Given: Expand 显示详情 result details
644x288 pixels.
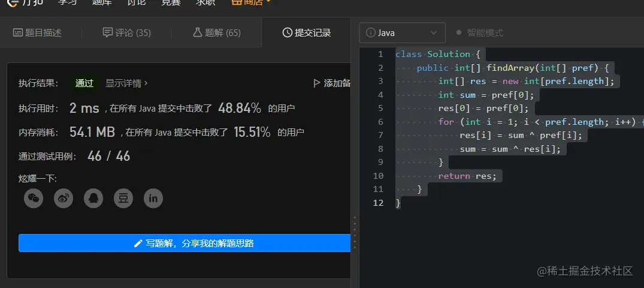Looking at the screenshot, I should click(126, 83).
